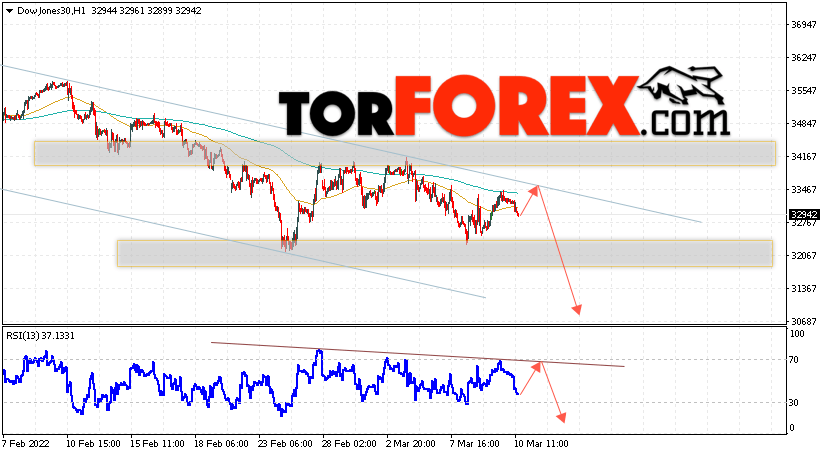The image size is (827, 455).
Task: Click price axis value 35547
Action: coord(804,91)
